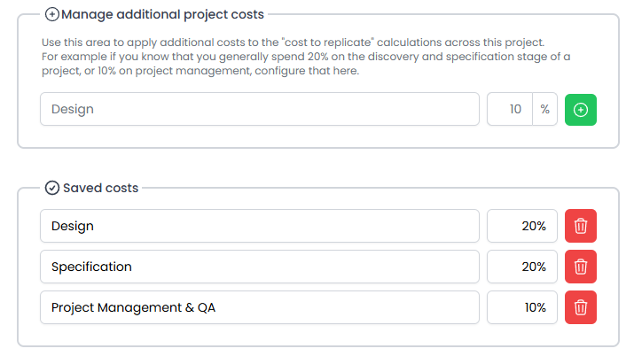Delete the Design saved cost
Viewport: 634px width, 364px height.
[581, 226]
